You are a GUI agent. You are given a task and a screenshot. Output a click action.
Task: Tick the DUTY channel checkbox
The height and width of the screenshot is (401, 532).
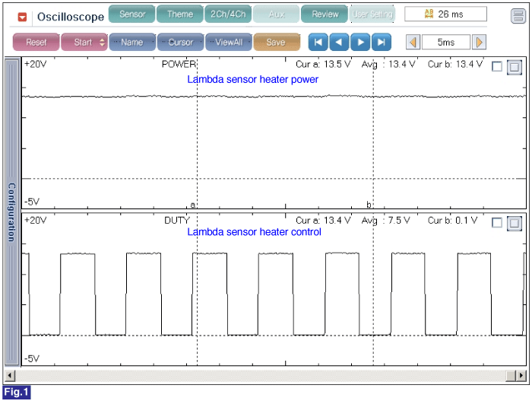[497, 223]
